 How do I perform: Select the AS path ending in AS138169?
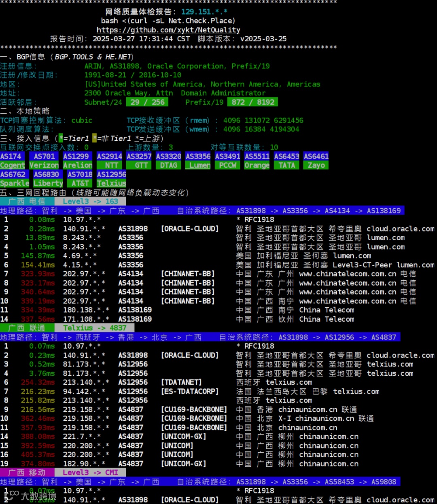point(318,210)
